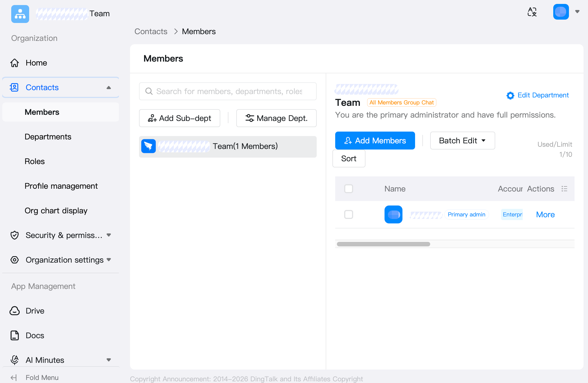This screenshot has height=383, width=588.
Task: Click the Docs file icon
Action: tap(15, 335)
